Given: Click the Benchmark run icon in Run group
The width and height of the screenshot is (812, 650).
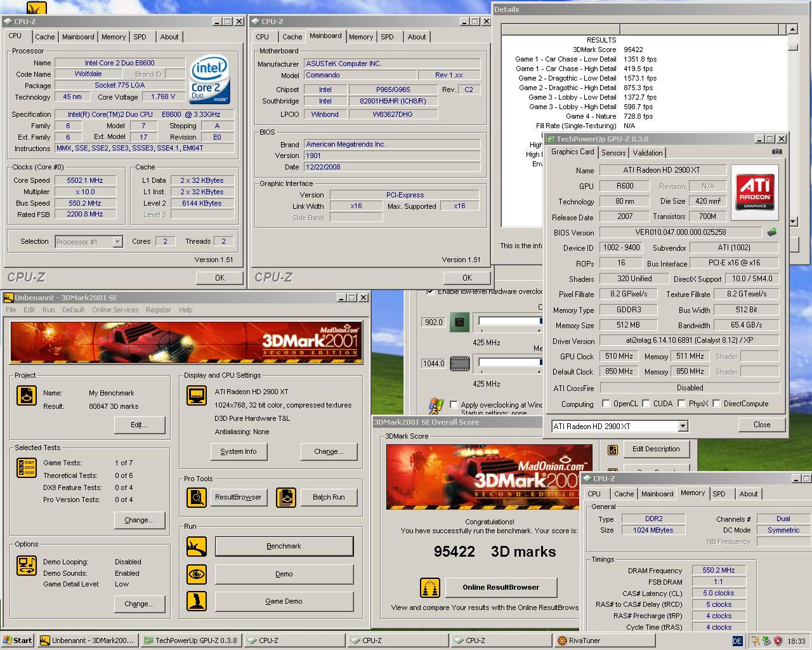Looking at the screenshot, I should point(197,547).
